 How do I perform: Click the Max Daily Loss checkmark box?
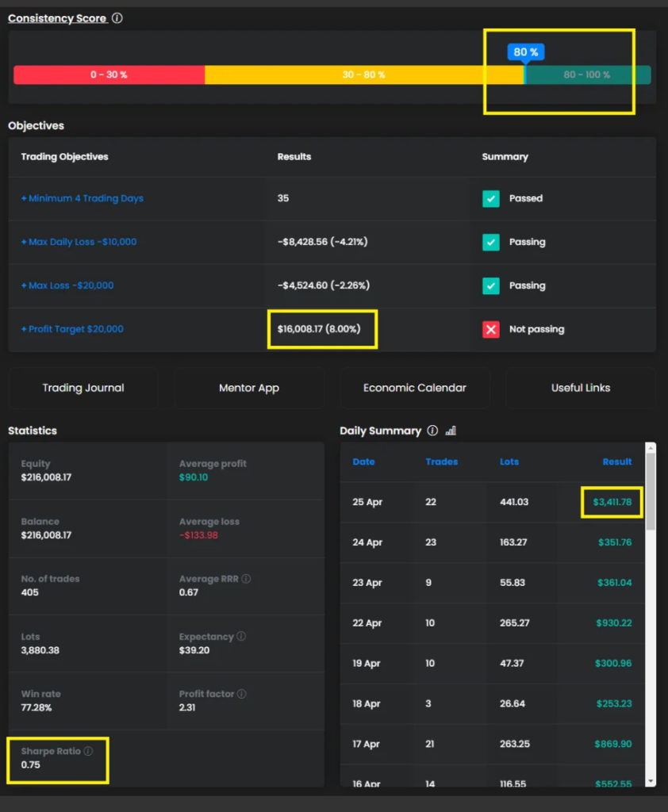491,242
